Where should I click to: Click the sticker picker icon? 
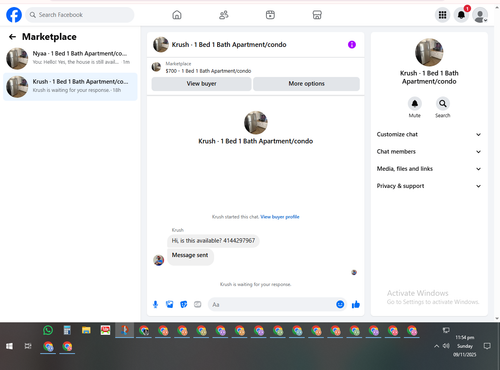[x=184, y=304]
